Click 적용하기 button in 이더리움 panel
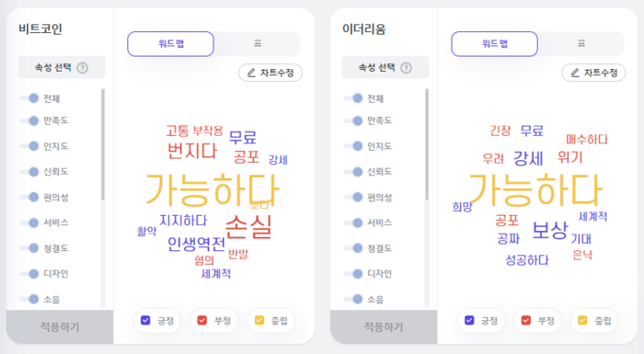644x354 pixels. point(384,327)
